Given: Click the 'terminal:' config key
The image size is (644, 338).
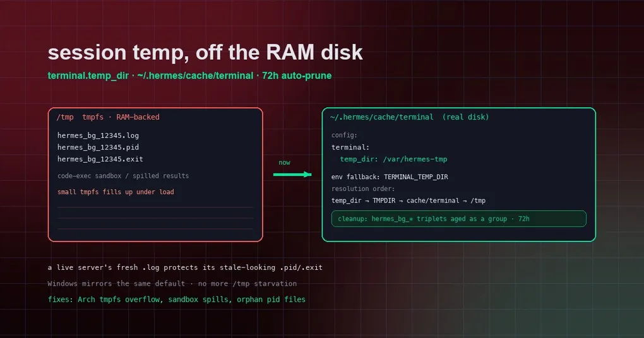Looking at the screenshot, I should click(x=350, y=148).
